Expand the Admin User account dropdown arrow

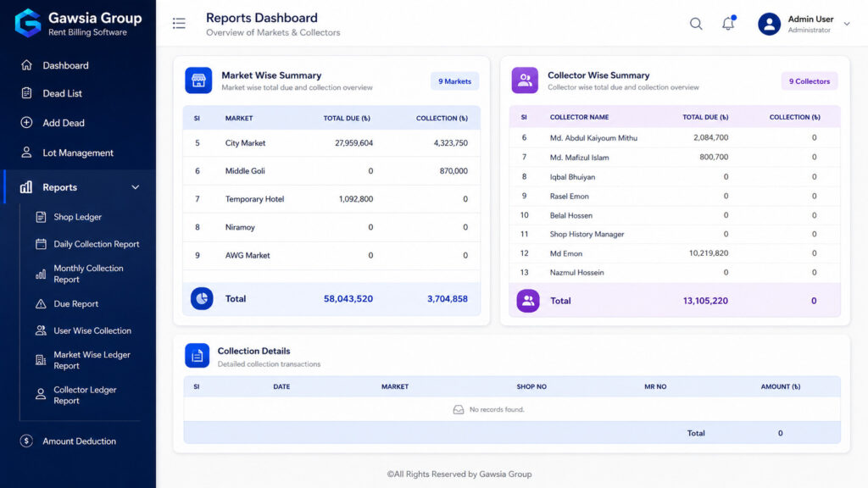[x=847, y=24]
